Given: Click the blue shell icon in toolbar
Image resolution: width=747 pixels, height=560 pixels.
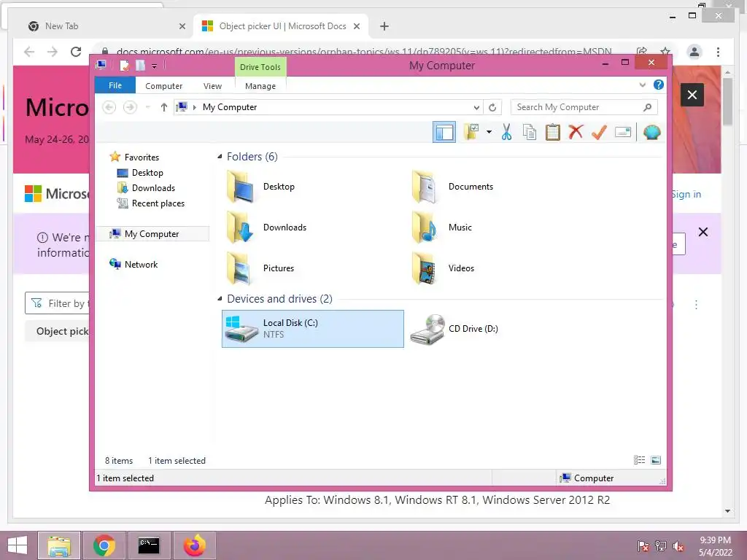Looking at the screenshot, I should tap(651, 132).
